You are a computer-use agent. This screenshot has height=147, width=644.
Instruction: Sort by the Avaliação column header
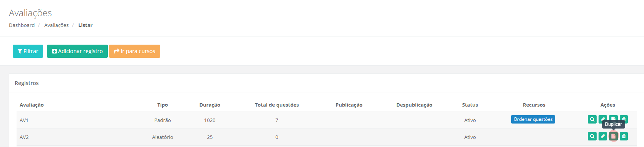click(32, 105)
